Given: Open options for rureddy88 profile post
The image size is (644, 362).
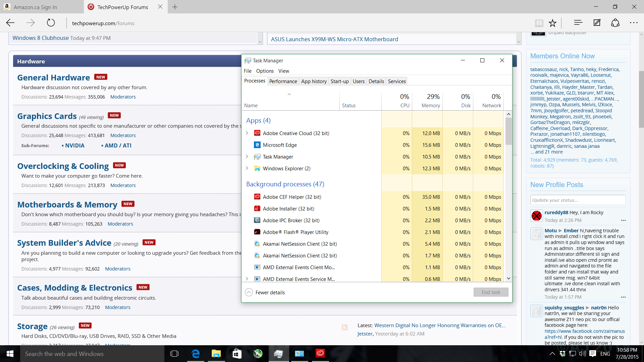Looking at the screenshot, I should point(623,220).
